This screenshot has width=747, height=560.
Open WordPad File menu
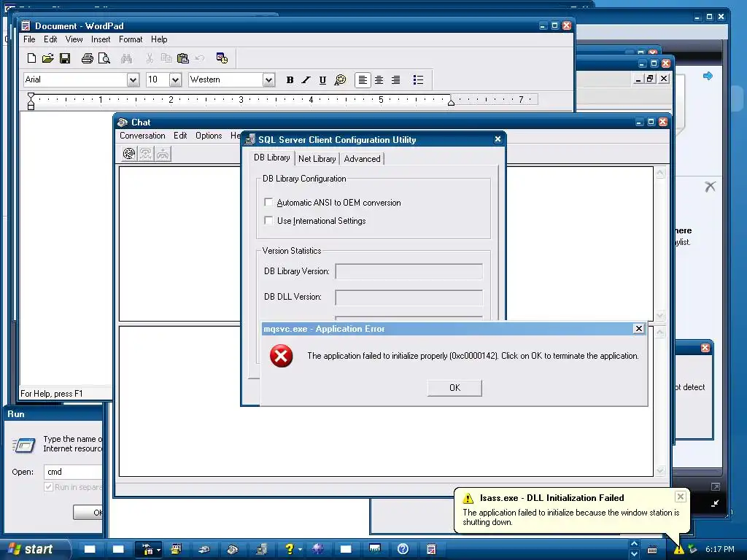[29, 39]
